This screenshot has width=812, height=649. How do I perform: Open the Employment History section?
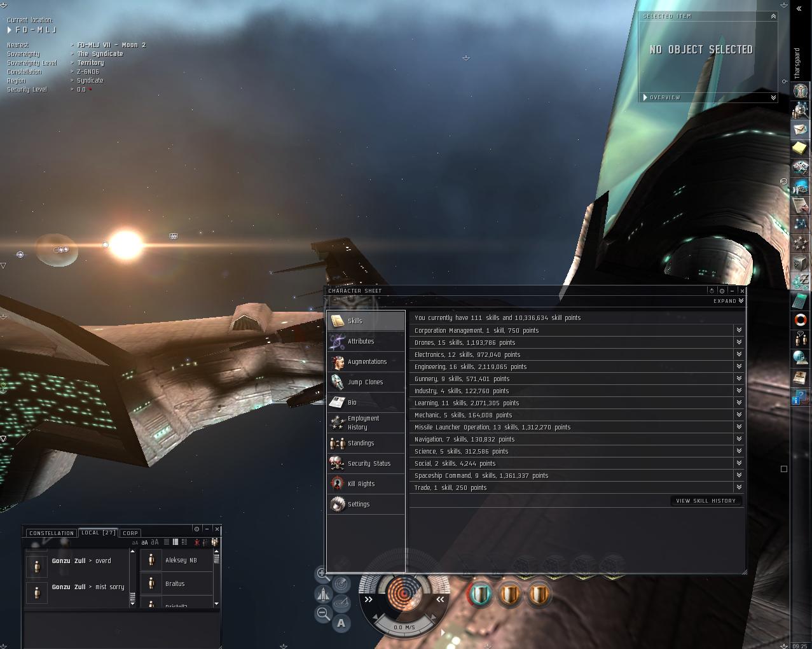(x=366, y=423)
